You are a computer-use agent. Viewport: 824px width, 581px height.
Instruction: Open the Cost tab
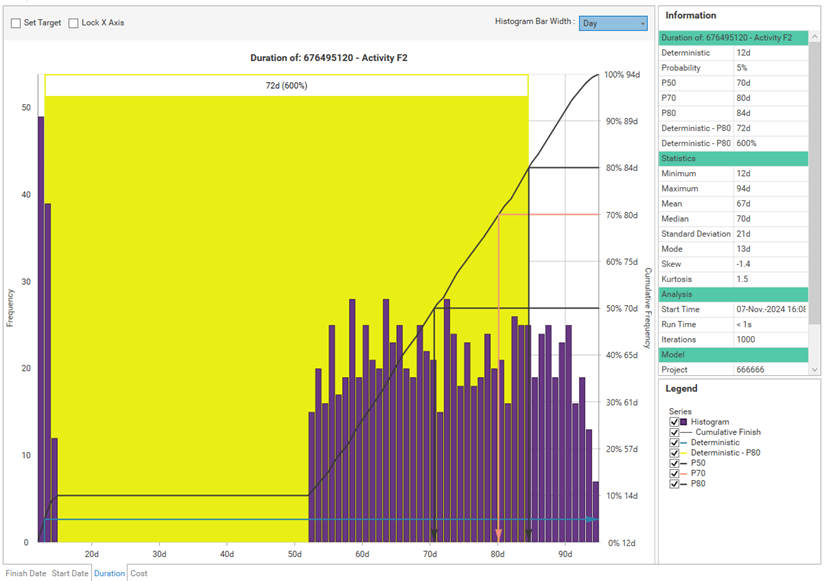pyautogui.click(x=138, y=574)
